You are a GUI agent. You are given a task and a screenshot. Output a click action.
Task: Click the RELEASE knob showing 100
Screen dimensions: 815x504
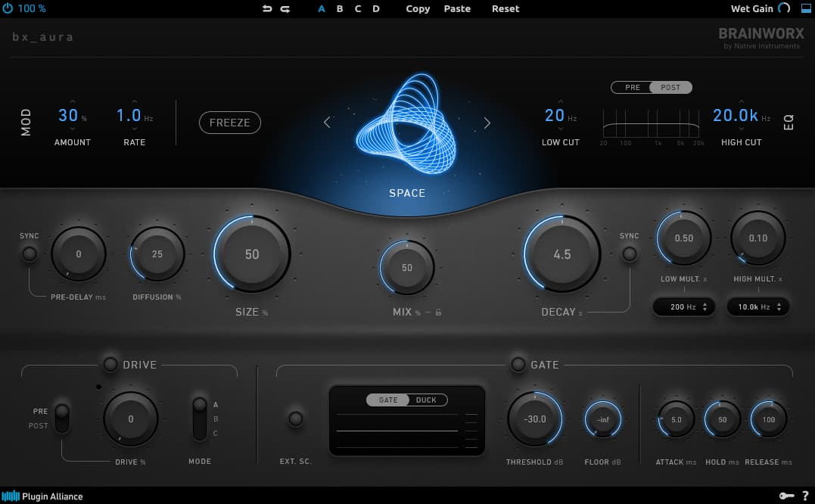(769, 419)
